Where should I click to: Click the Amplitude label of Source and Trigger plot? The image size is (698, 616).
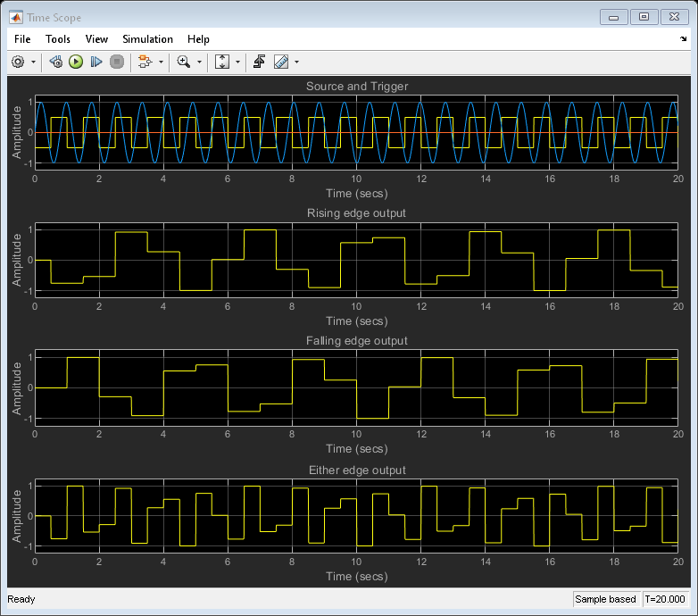point(16,132)
